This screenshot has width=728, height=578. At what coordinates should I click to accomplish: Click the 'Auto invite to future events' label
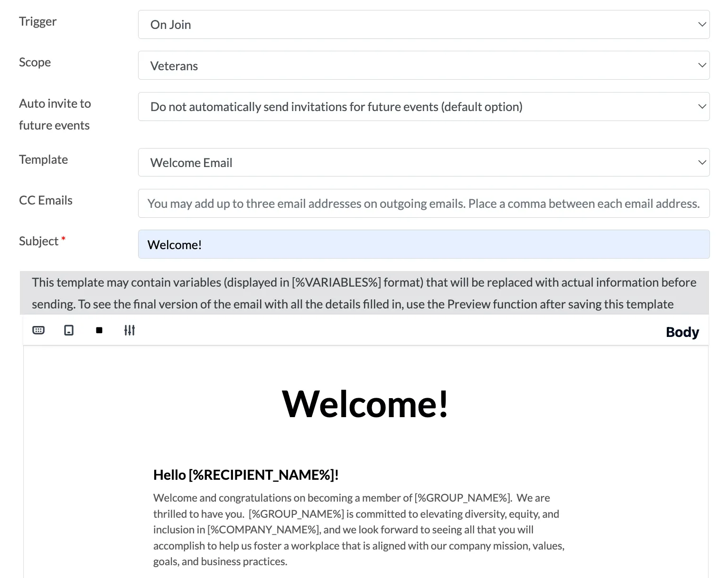(55, 114)
